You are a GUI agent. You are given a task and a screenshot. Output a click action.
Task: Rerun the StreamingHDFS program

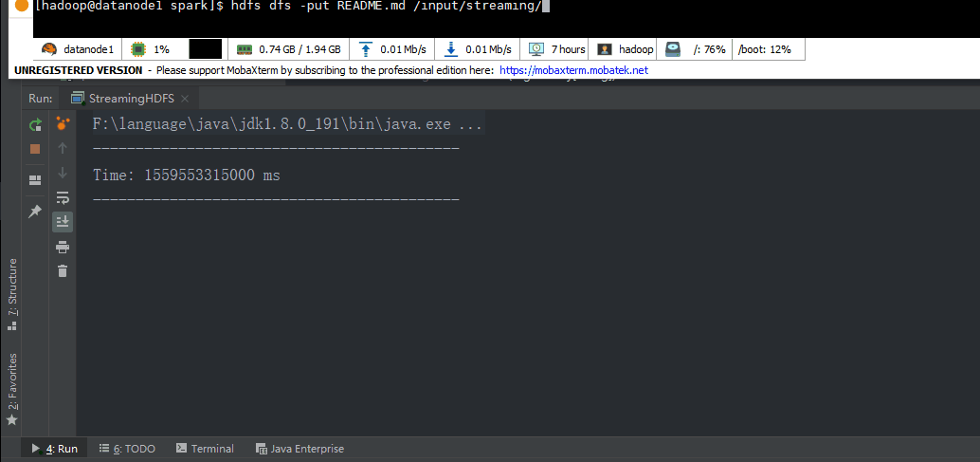[x=35, y=124]
